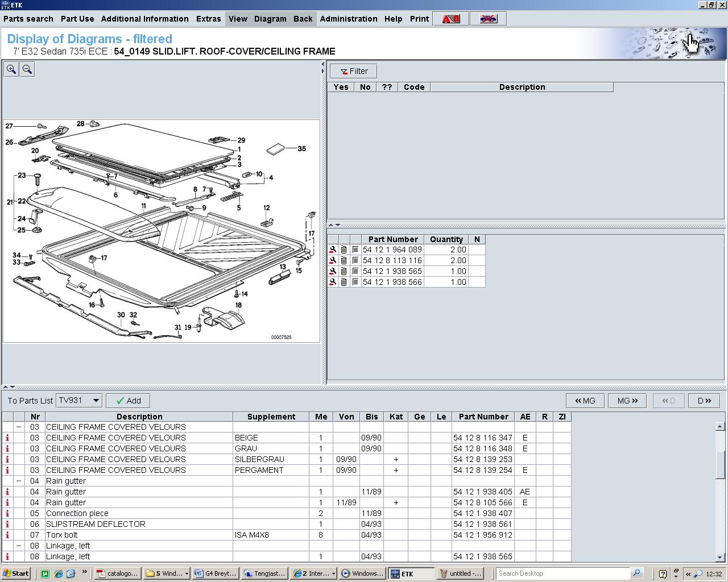
Task: Click the Filter button
Action: pos(353,71)
